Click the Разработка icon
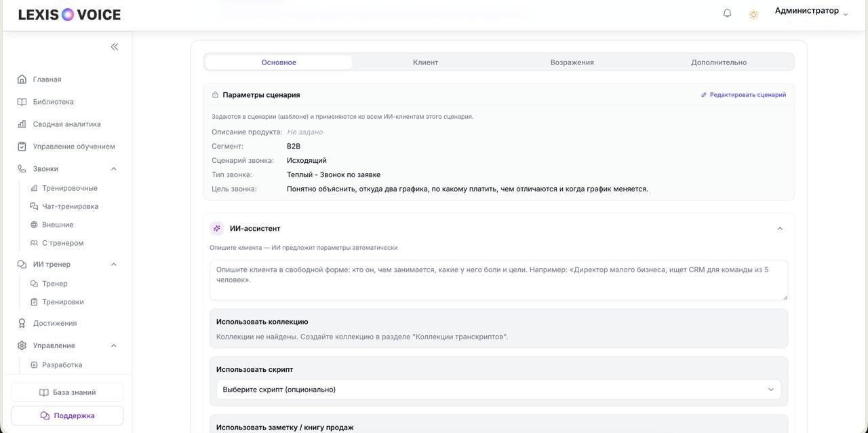This screenshot has height=433, width=868. click(34, 365)
